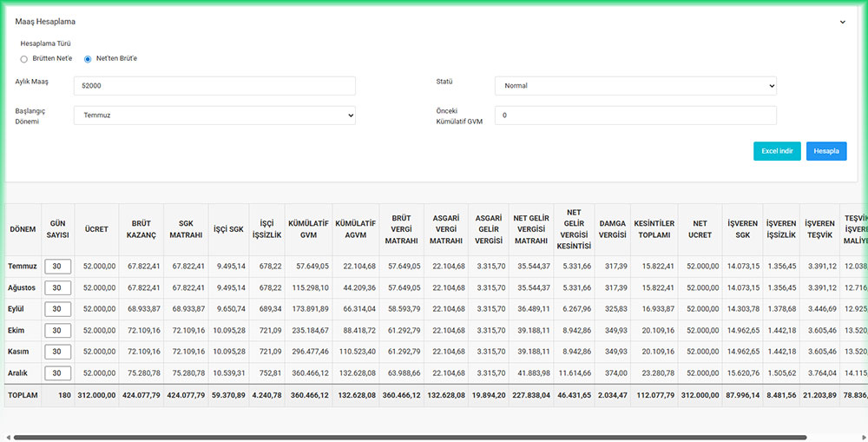Edit the Gün Sayısı box for Aralık
Viewport: 868px width, 442px height.
click(x=57, y=373)
